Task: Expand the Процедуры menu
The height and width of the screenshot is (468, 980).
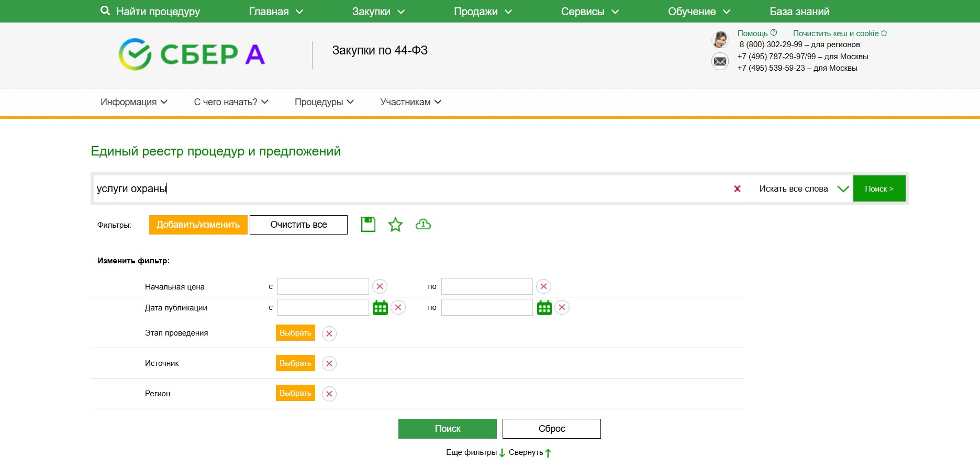Action: (x=324, y=102)
